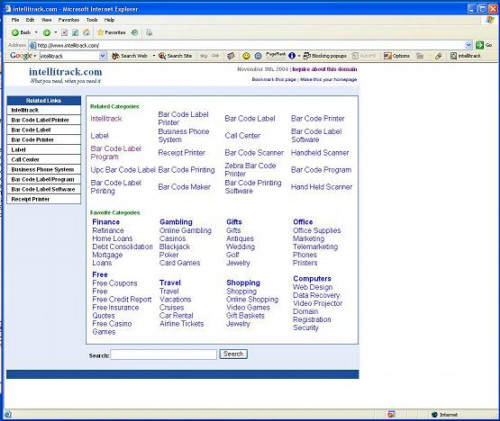The image size is (500, 421).
Task: Click the Zebra Bar Code Printer link
Action: pyautogui.click(x=250, y=170)
